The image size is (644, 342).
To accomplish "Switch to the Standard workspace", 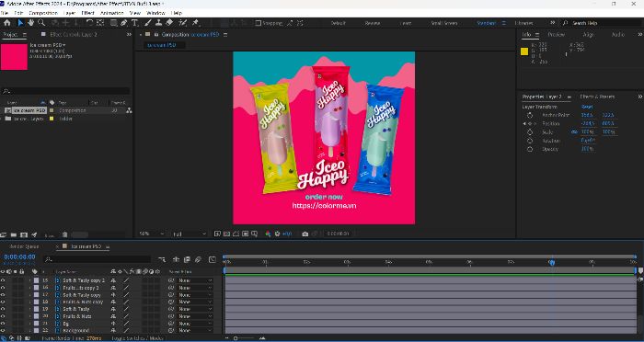I will point(486,23).
